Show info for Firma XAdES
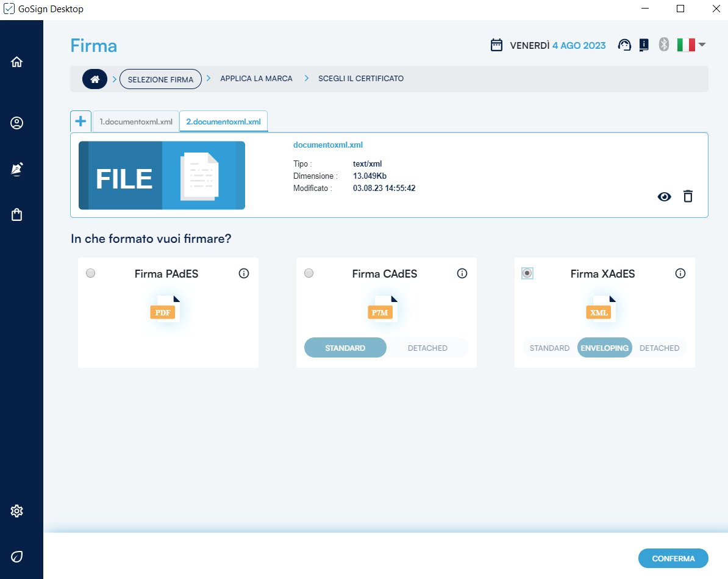 680,273
